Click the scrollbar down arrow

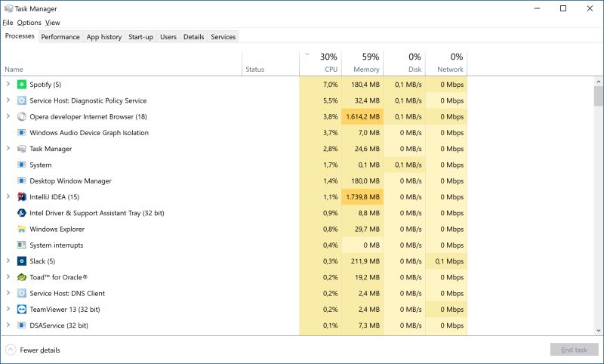598,331
